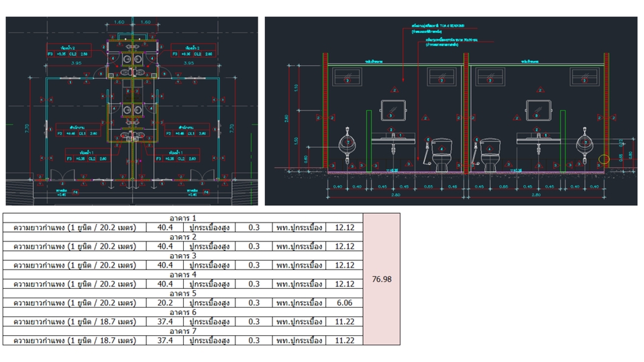This screenshot has width=644, height=362.
Task: Select the floor plan drawing image
Action: click(x=131, y=111)
